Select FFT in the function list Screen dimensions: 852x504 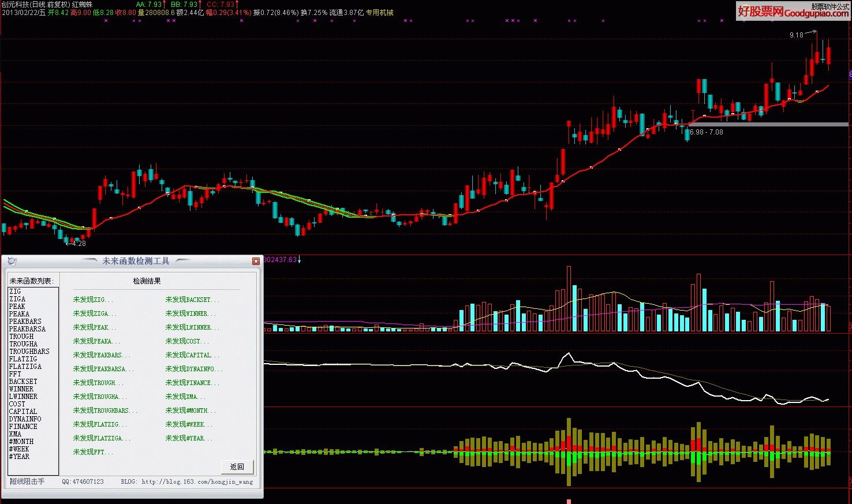[15, 374]
